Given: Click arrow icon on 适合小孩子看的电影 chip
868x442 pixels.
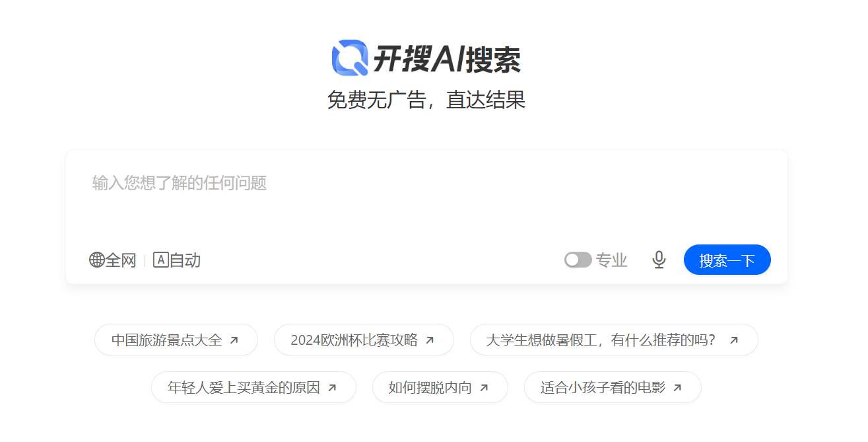Looking at the screenshot, I should coord(679,388).
